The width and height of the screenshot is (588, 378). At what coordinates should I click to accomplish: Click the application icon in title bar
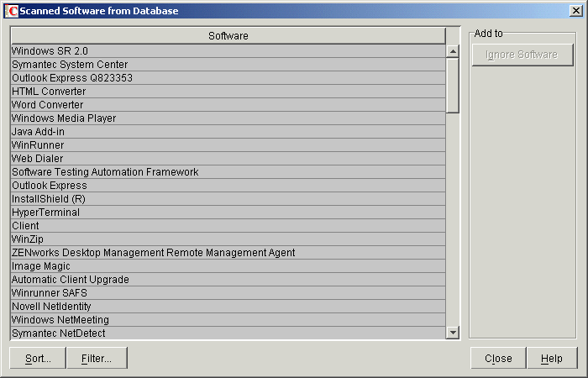12,11
